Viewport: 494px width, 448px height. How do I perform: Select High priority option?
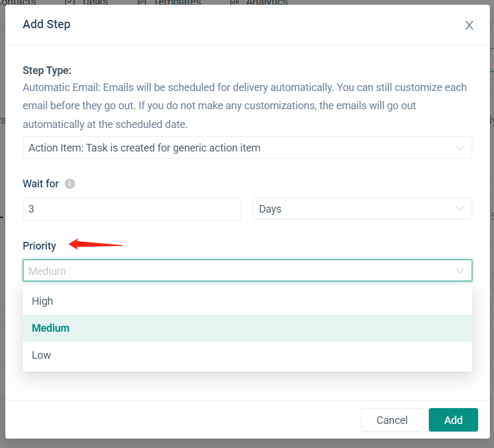coord(43,301)
